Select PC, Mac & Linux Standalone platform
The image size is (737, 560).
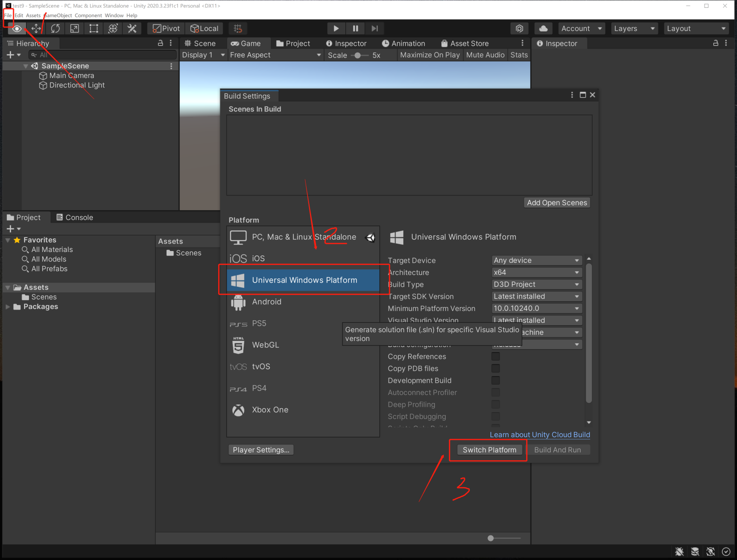[x=303, y=237]
